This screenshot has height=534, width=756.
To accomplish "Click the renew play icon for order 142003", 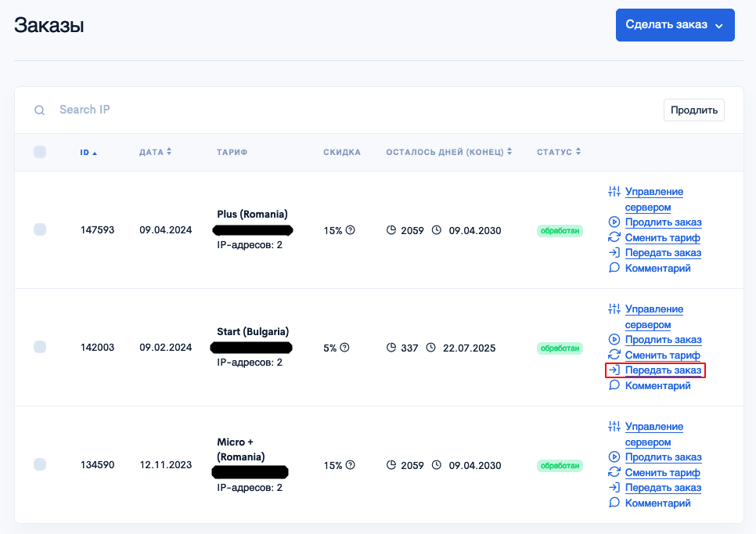I will (x=614, y=340).
